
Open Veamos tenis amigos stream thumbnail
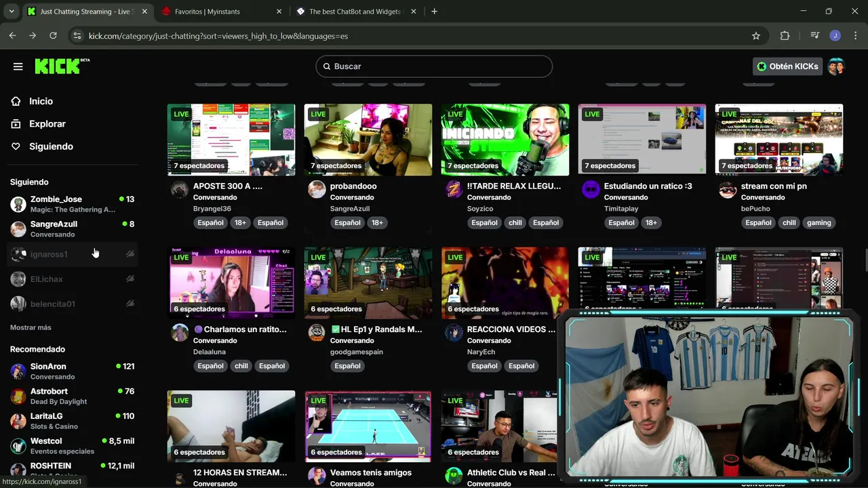(368, 426)
